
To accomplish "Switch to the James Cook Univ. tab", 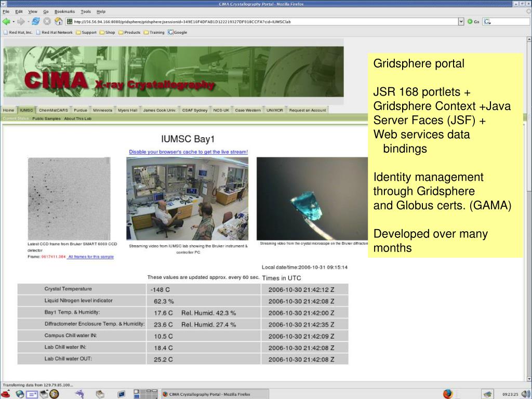I will (x=159, y=110).
